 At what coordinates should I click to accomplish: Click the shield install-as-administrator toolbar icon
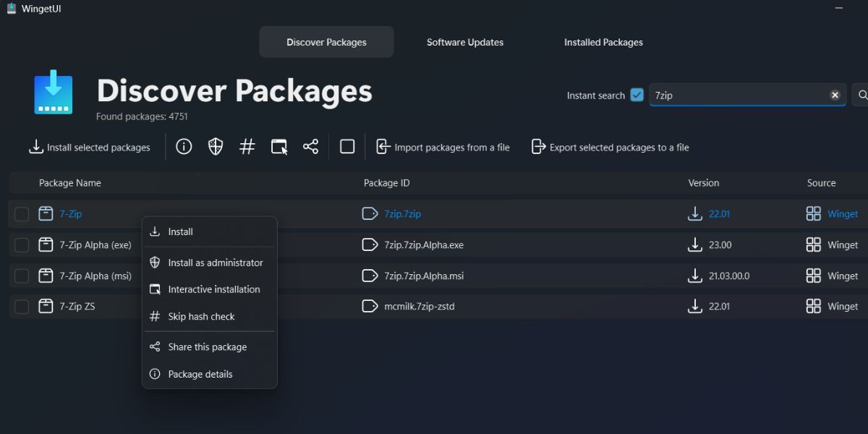216,147
